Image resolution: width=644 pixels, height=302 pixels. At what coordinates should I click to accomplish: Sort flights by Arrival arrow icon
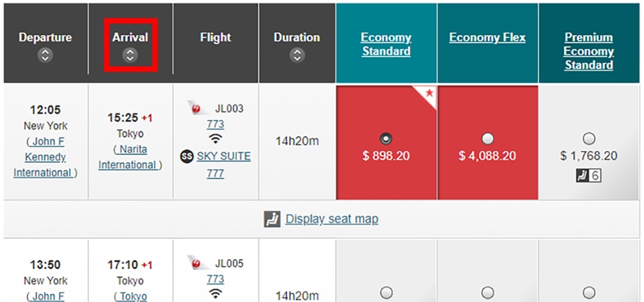pos(130,55)
